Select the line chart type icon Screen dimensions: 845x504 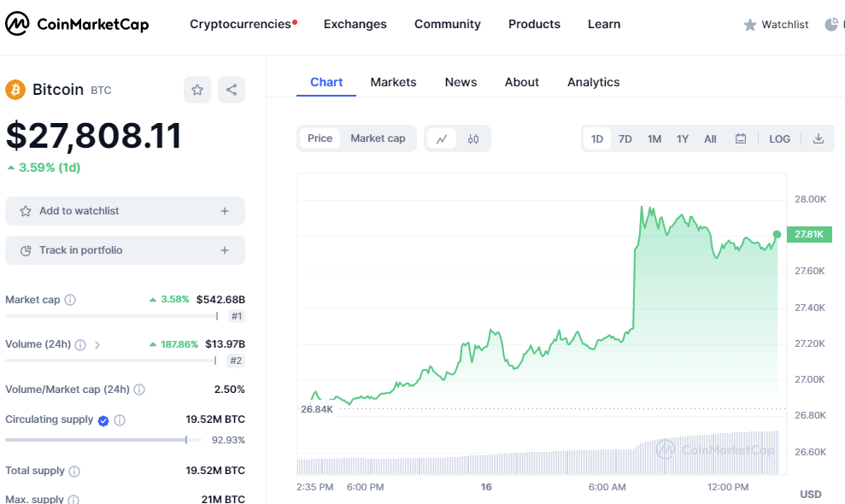pyautogui.click(x=442, y=138)
